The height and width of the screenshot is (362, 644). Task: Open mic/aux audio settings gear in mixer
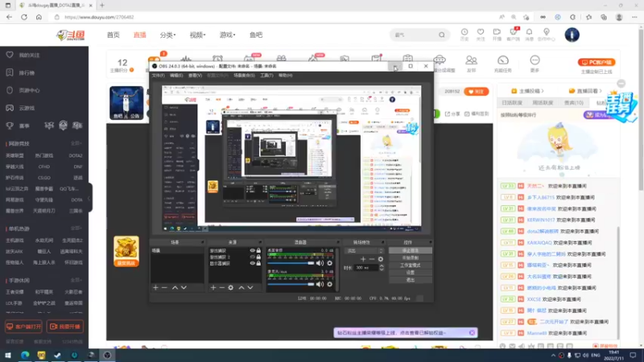[x=329, y=284]
